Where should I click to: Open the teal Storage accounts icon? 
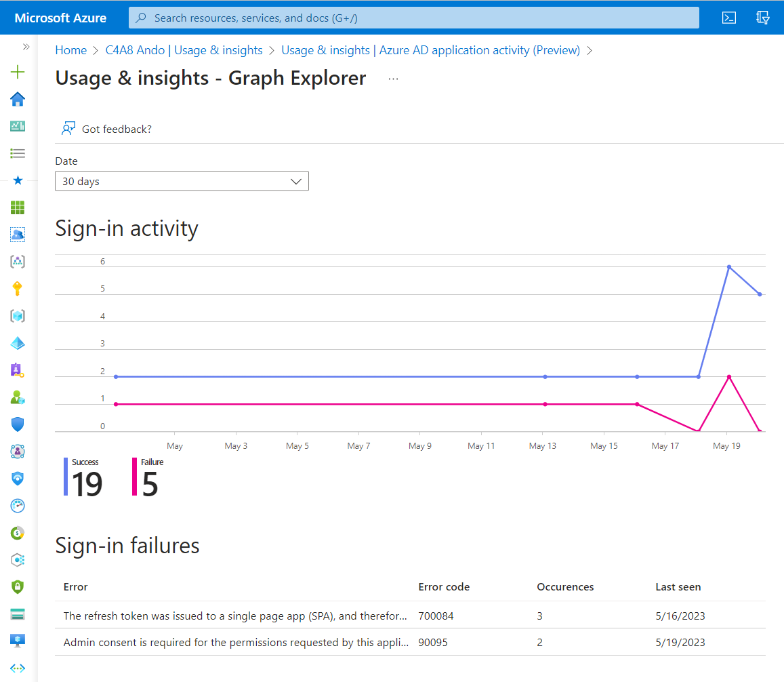coord(18,614)
